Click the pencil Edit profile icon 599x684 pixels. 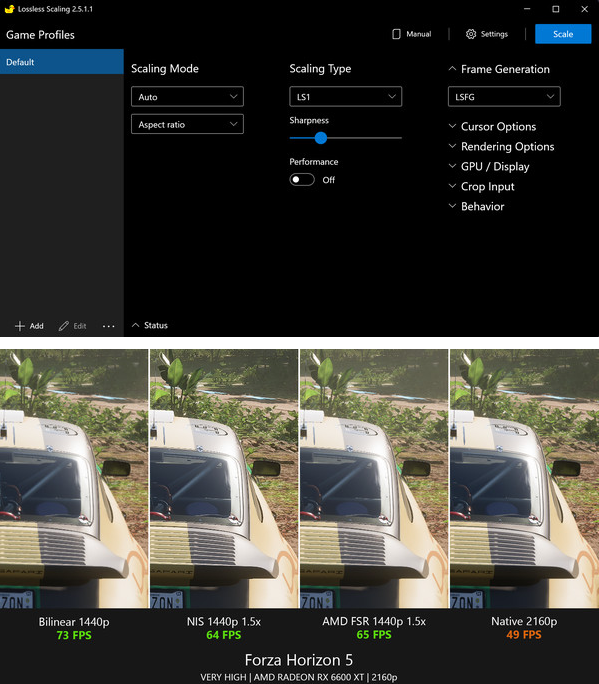tap(64, 326)
